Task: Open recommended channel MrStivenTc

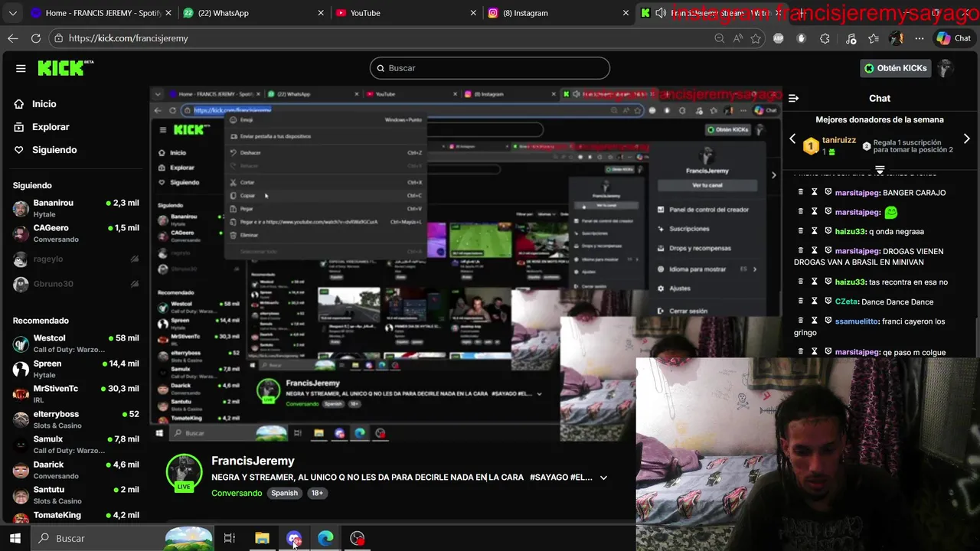Action: tap(76, 394)
